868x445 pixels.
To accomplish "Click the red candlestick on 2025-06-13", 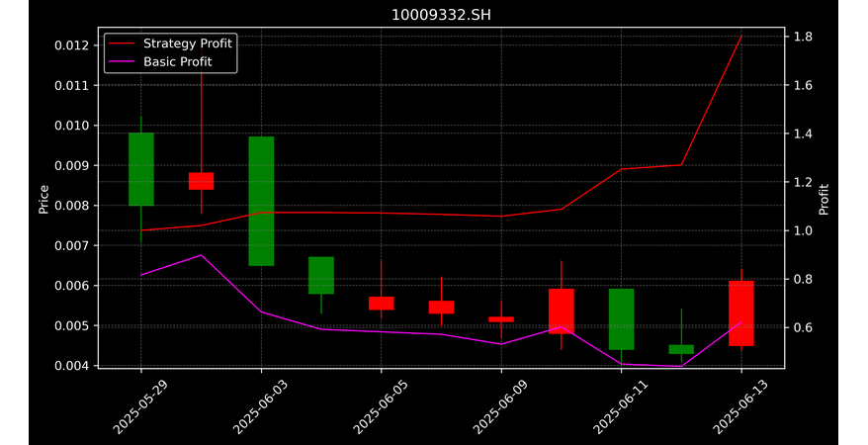I will (741, 313).
